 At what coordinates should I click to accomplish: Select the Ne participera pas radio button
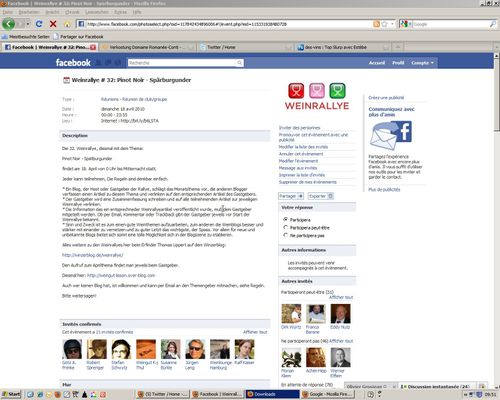[285, 235]
